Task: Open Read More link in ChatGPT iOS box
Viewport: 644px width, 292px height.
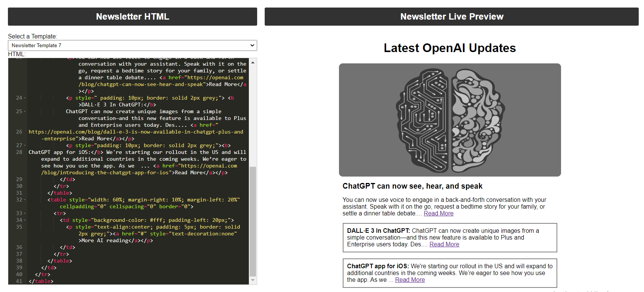Action: point(410,280)
